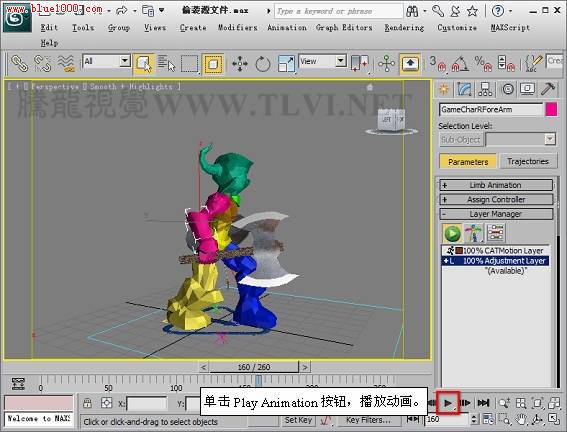The image size is (567, 432).
Task: Collapse the Layer Manager rollout
Action: point(496,214)
